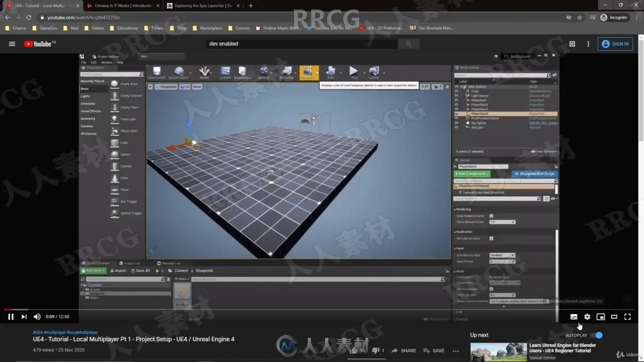This screenshot has height=362, width=644.
Task: Open the YouTube apps grid
Action: [x=572, y=44]
